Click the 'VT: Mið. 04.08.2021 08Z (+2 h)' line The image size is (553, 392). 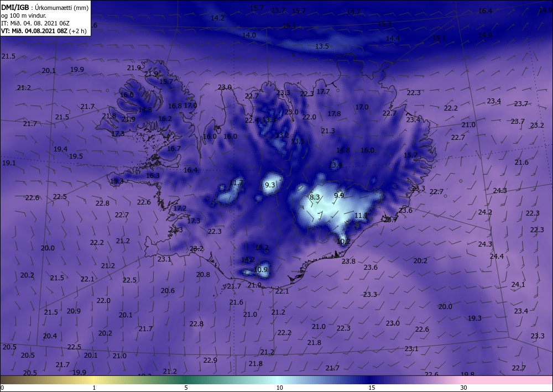(44, 31)
